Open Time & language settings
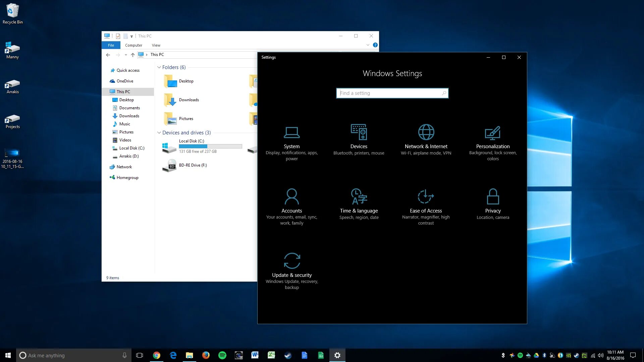 point(359,204)
